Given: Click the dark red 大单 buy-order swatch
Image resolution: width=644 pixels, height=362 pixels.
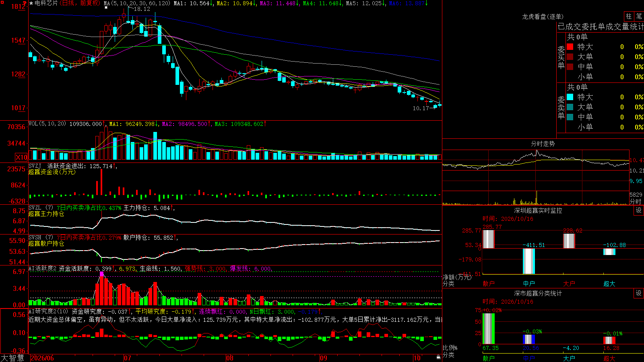Looking at the screenshot, I should (x=570, y=57).
